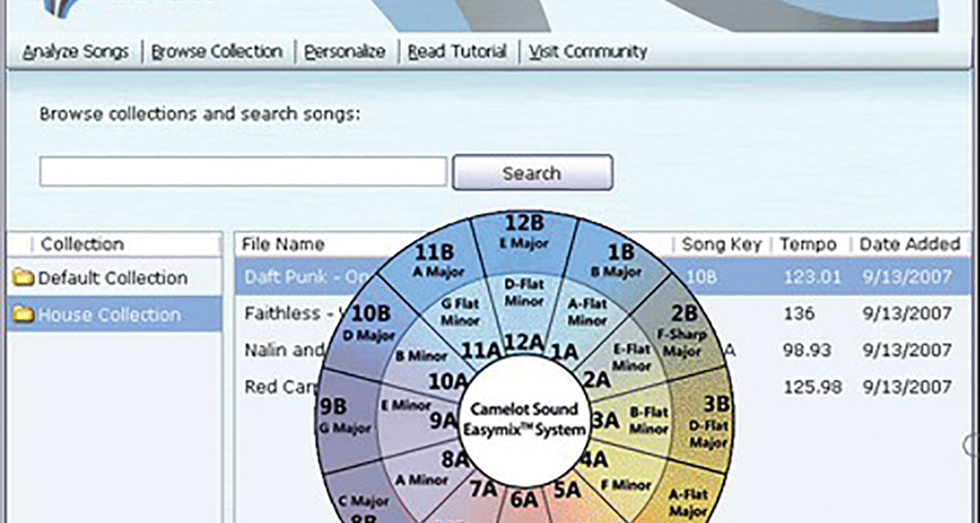Click inside the song search input field
This screenshot has height=523, width=980.
point(242,172)
